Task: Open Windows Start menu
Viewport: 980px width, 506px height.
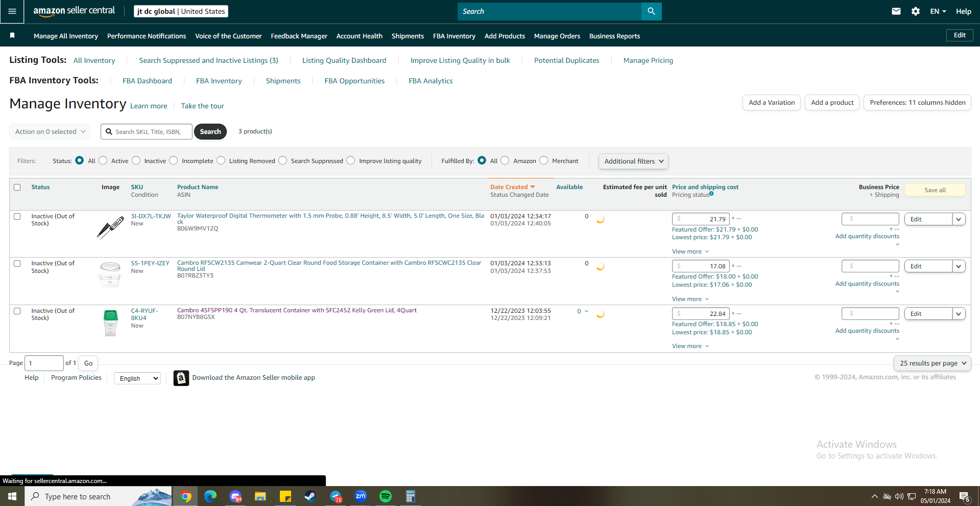Action: 12,496
